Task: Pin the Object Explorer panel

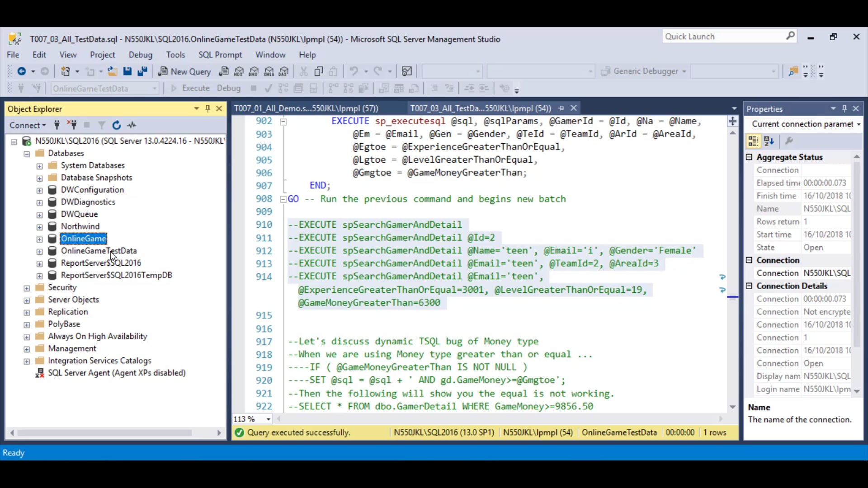Action: pyautogui.click(x=208, y=108)
